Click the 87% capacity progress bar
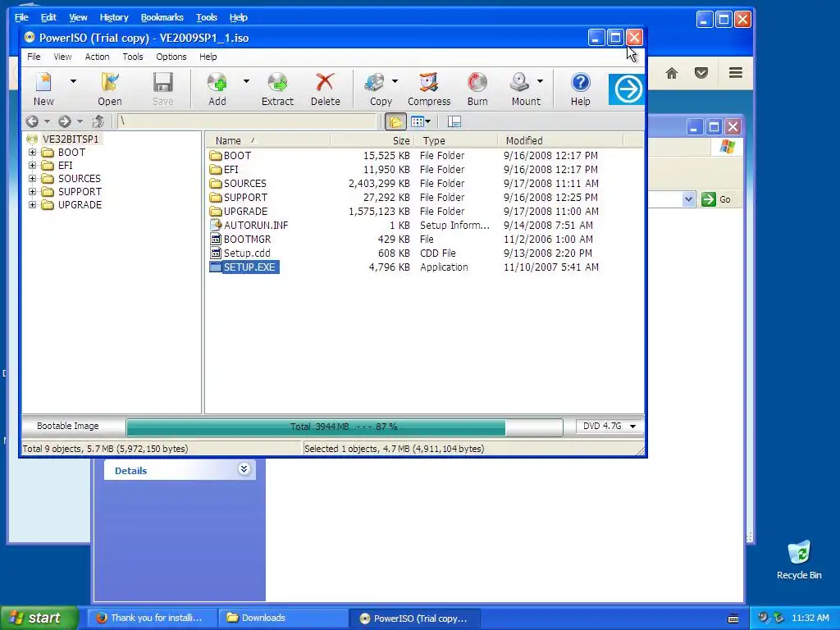Screen dimensions: 840x630 coord(344,427)
